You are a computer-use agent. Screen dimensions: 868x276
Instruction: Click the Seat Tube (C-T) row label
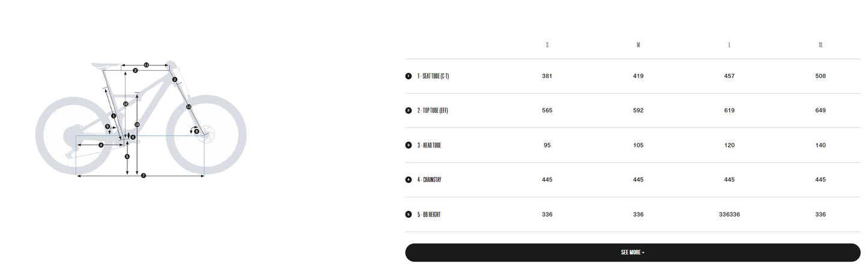pos(433,76)
